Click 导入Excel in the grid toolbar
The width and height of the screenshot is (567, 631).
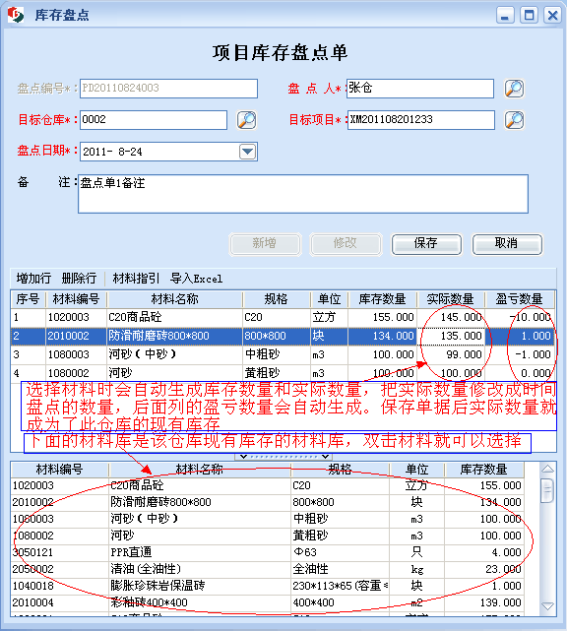(196, 278)
